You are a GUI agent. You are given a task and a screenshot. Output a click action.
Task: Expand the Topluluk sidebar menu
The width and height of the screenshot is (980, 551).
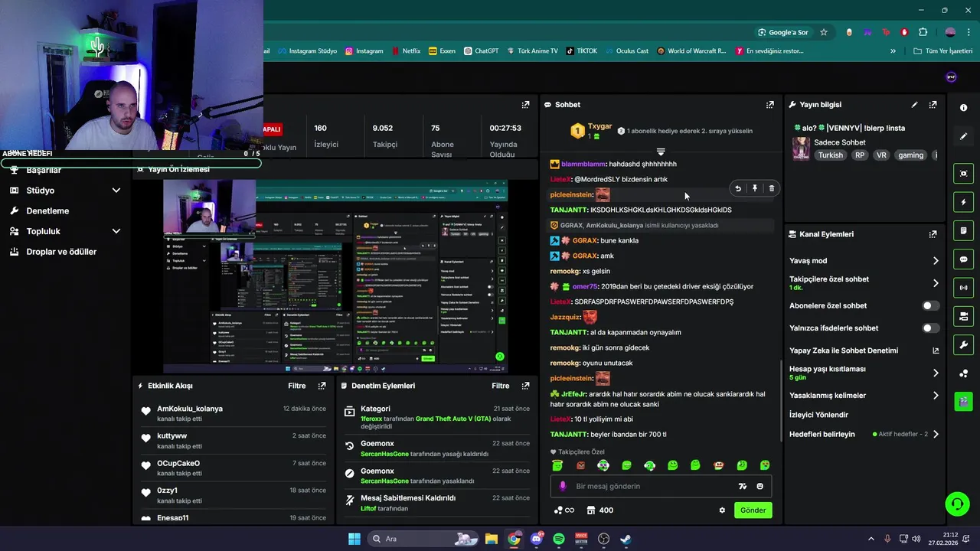[x=116, y=231]
